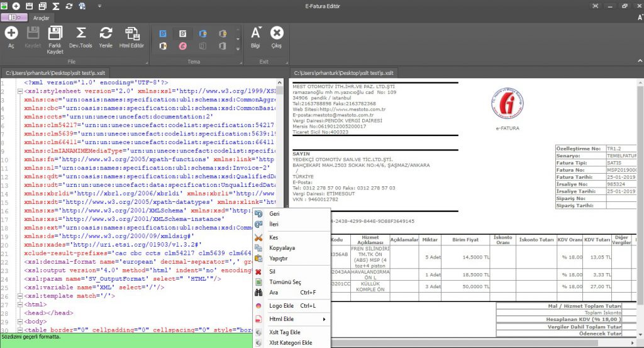Click the code editor vertical scrollbar up arrow
Screen dimensions: 644x348
280,82
